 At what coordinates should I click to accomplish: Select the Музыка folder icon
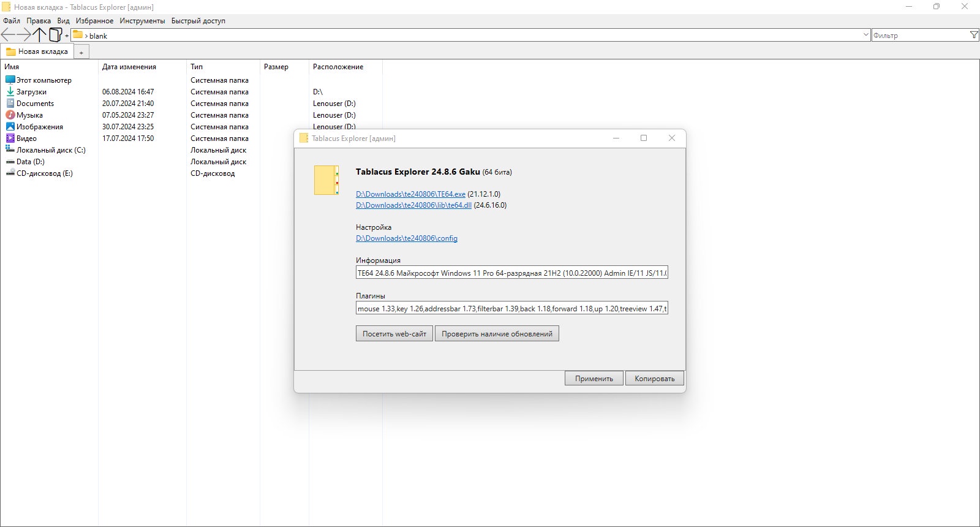pos(10,115)
